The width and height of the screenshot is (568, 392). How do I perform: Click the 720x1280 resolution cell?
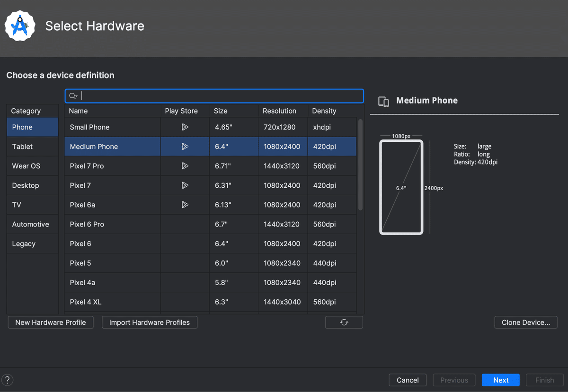[283, 127]
